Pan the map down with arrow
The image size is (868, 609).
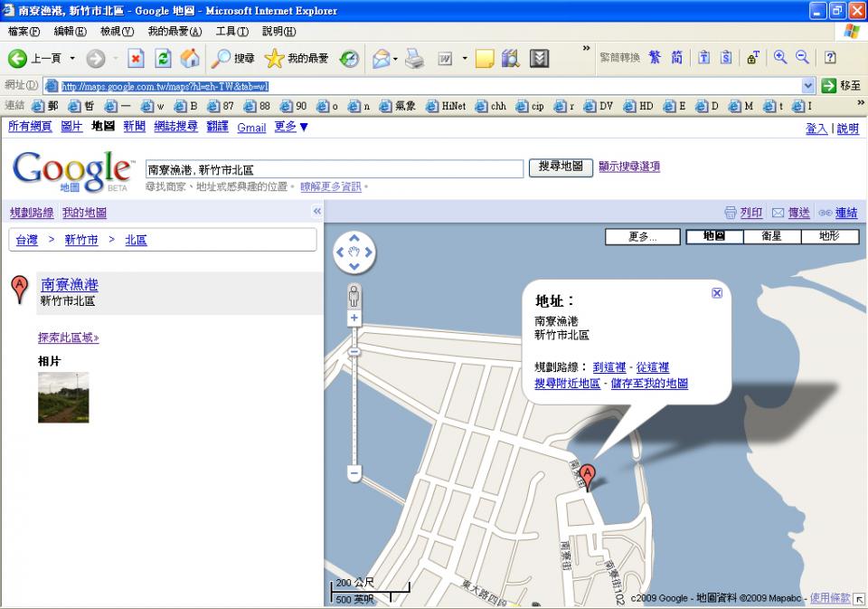[x=354, y=267]
